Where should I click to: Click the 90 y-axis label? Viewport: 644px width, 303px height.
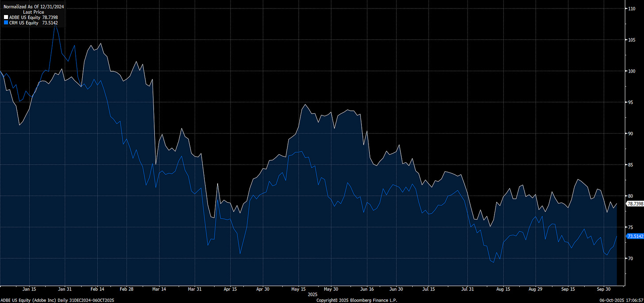[x=630, y=134]
